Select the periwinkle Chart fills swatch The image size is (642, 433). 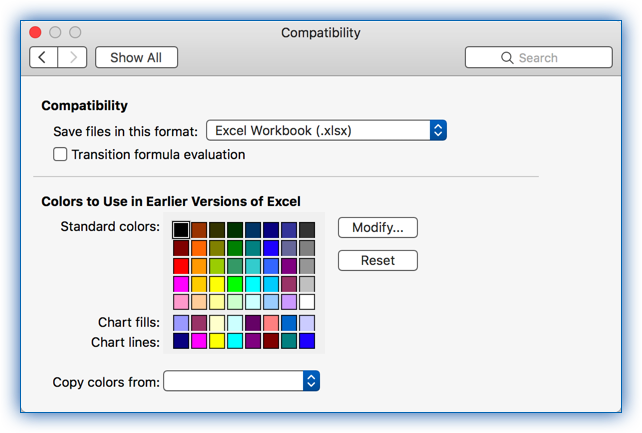pos(181,323)
